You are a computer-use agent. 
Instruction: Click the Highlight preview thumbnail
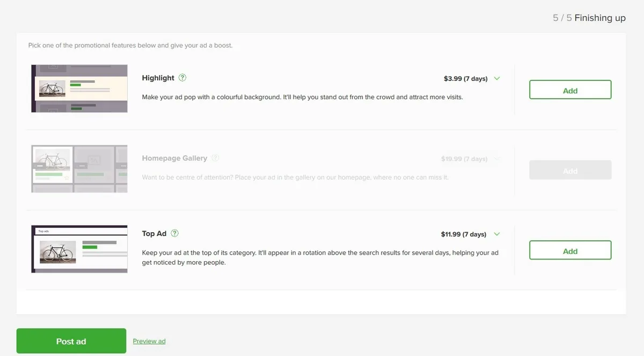click(79, 88)
